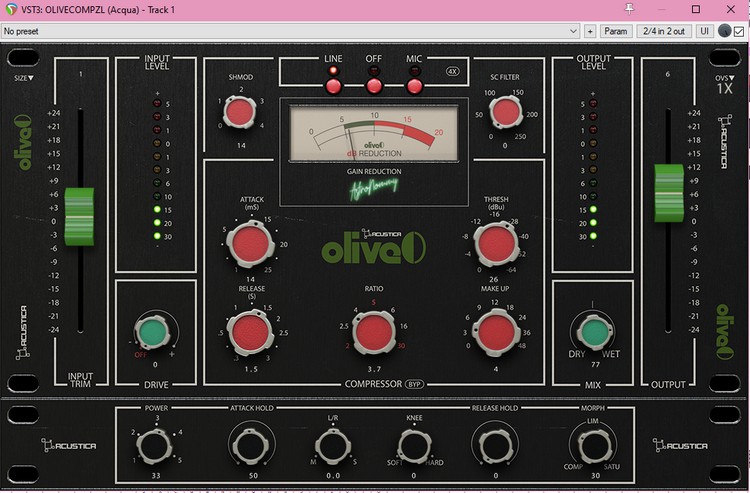Click the INPUT TRIM green fader
The height and width of the screenshot is (493, 750).
[x=79, y=217]
